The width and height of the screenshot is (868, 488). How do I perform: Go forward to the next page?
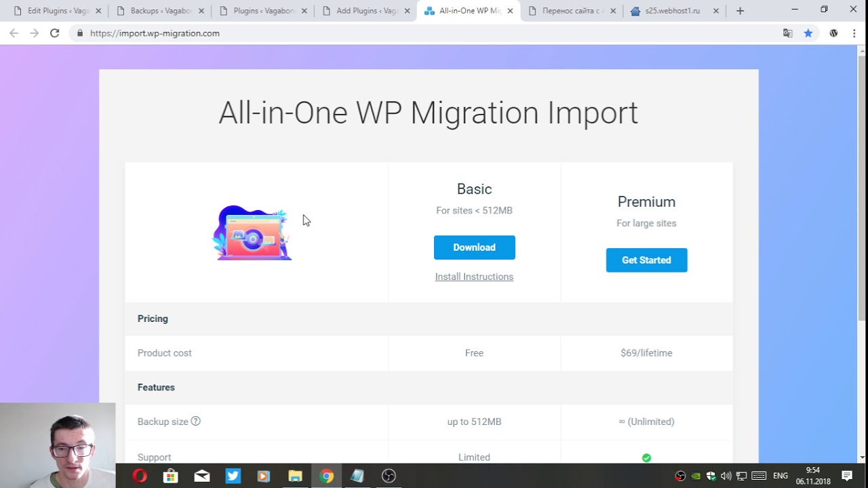coord(34,33)
